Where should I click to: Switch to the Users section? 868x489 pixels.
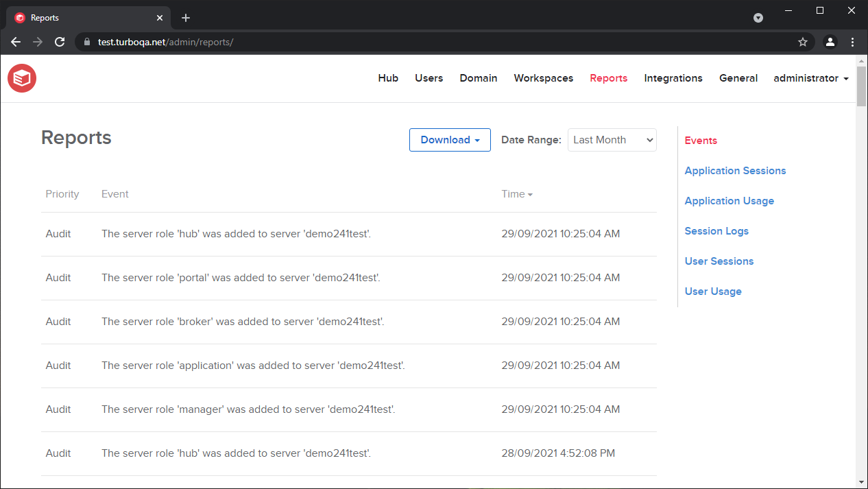(x=429, y=78)
